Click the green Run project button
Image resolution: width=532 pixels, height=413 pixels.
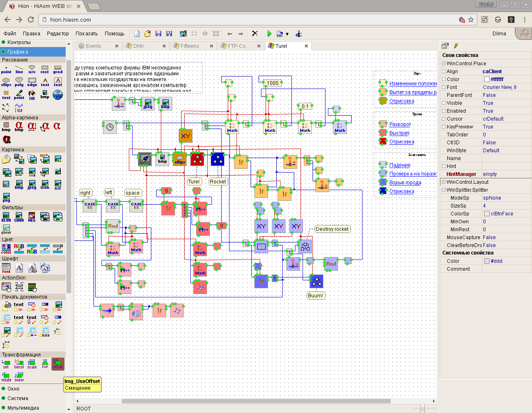[x=269, y=34]
